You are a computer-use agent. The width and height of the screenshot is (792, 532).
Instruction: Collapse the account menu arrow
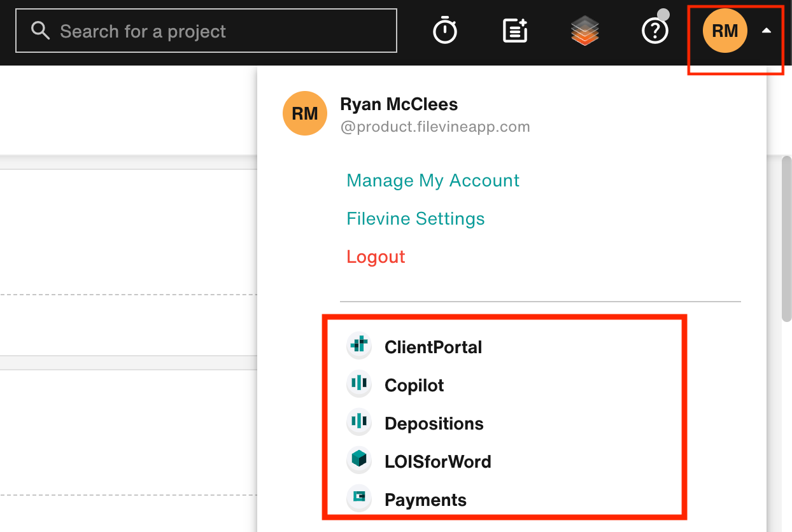767,30
